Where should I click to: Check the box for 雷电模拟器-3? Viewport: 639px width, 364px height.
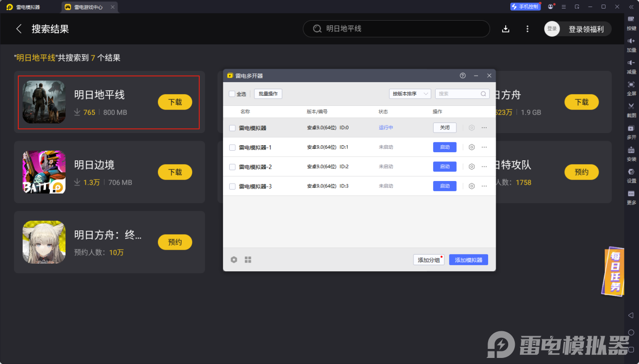click(x=232, y=187)
